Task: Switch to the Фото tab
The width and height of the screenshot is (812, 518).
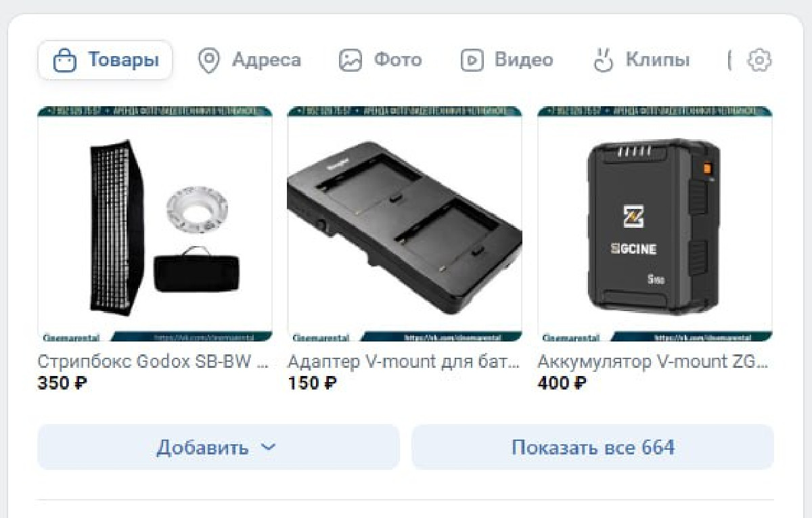Action: tap(380, 61)
